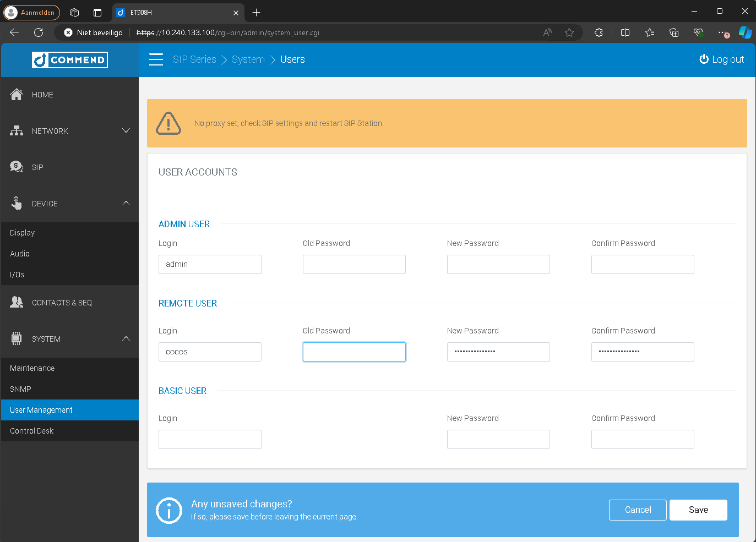Click the Basic User Login field
756x542 pixels.
pos(210,440)
